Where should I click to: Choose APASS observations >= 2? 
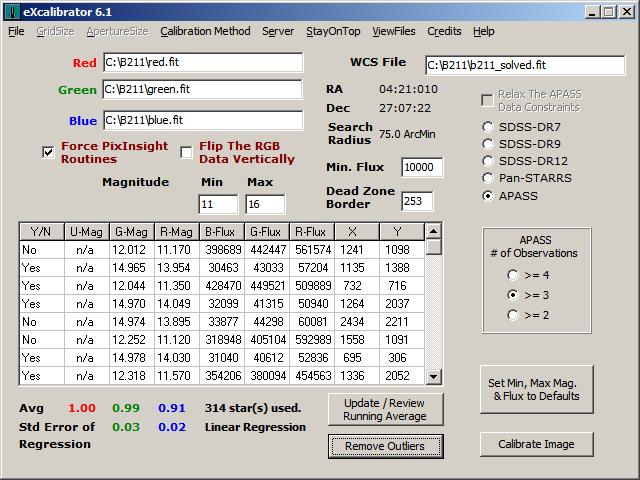point(513,315)
